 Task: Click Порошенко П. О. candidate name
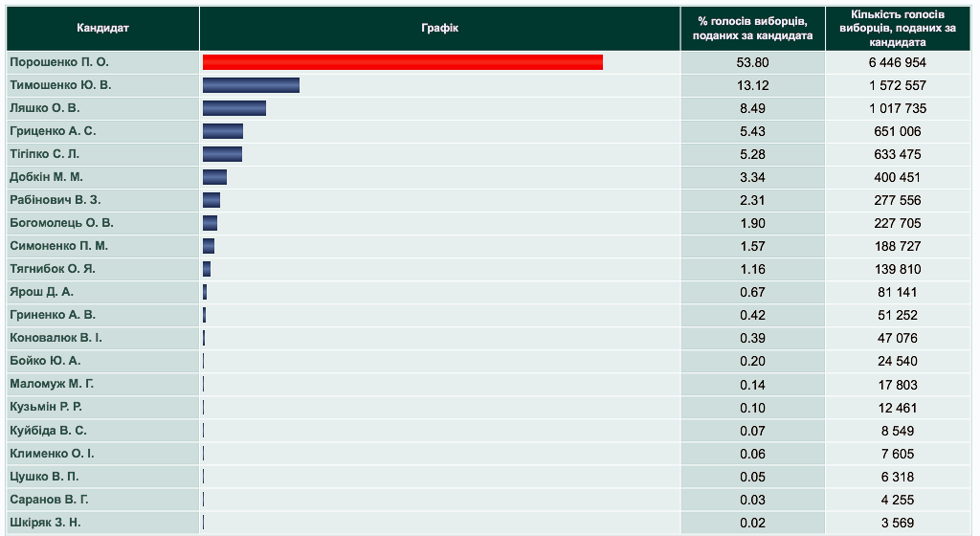click(59, 62)
